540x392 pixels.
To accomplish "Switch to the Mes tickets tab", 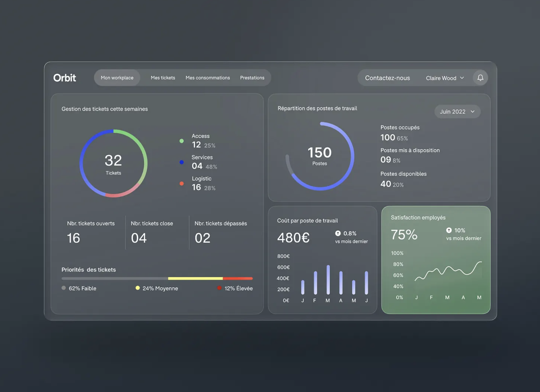I will 163,78.
